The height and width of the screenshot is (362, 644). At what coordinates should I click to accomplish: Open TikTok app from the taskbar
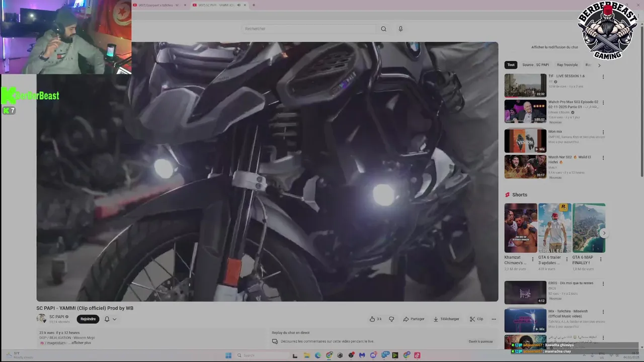pos(417,355)
